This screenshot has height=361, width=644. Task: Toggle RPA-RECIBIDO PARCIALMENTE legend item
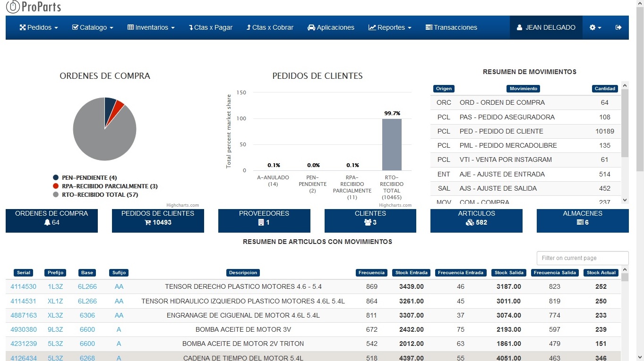(x=109, y=186)
